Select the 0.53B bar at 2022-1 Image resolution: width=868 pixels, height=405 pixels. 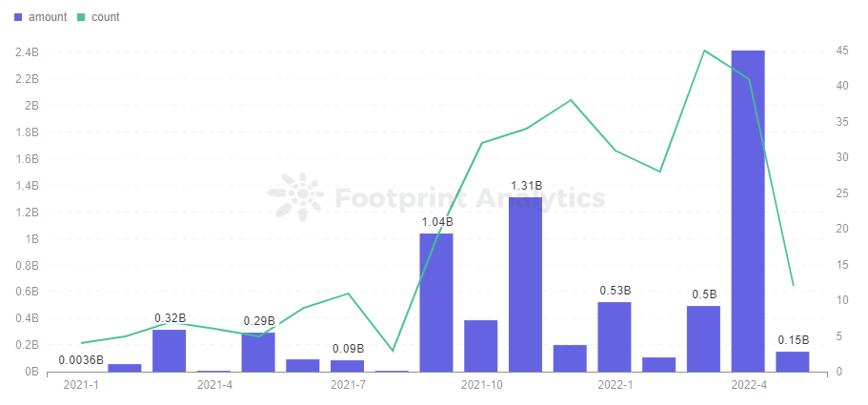click(x=615, y=336)
